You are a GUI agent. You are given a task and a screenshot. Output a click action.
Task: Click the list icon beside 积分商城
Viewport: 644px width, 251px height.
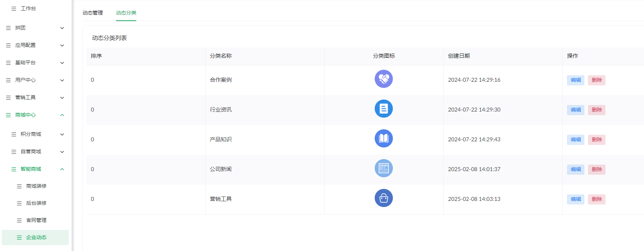coord(14,134)
